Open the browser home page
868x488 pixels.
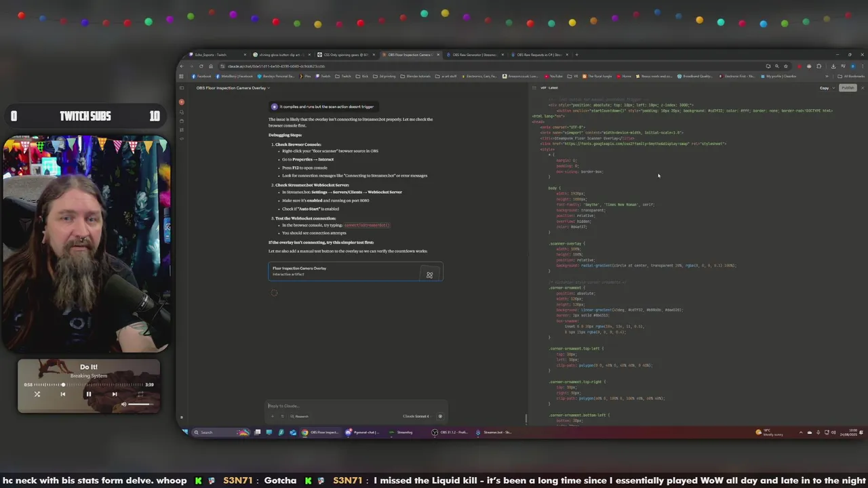[210, 66]
